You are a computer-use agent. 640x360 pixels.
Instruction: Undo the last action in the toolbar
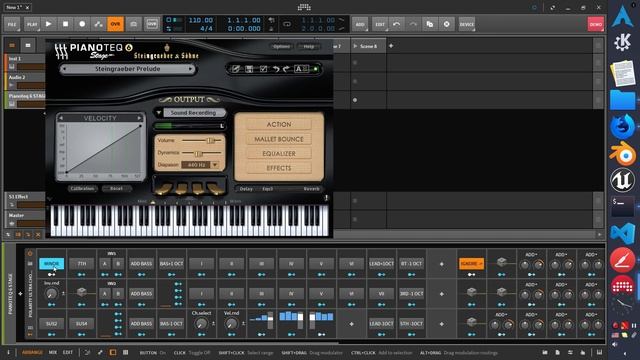tap(396, 24)
